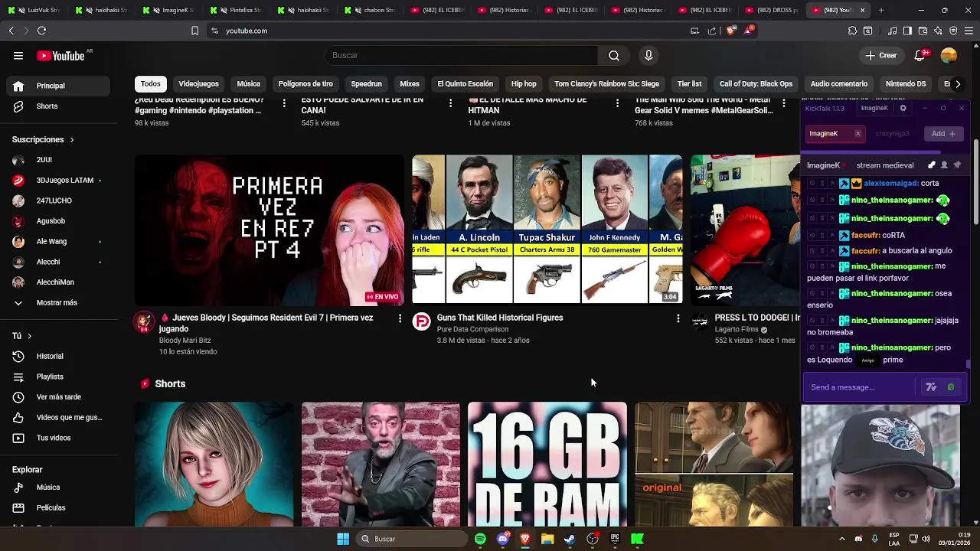Click the Crear button
The image size is (980, 551).
(x=880, y=55)
